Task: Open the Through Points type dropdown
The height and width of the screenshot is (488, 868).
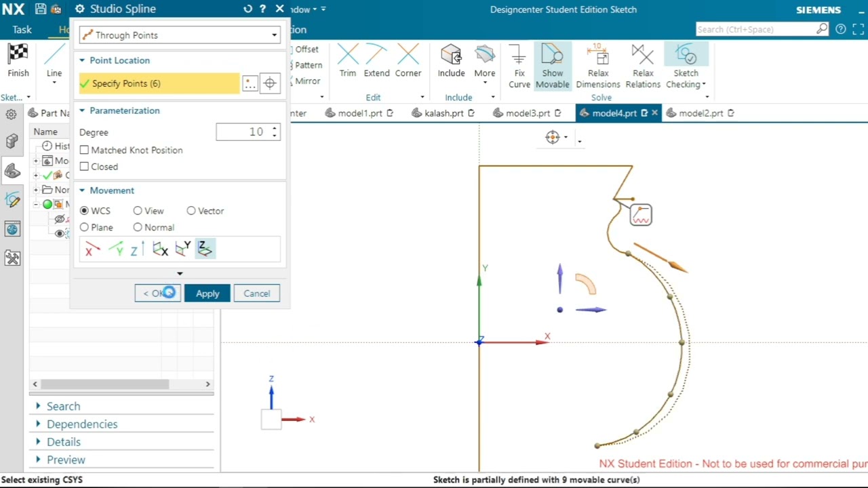Action: (x=180, y=35)
